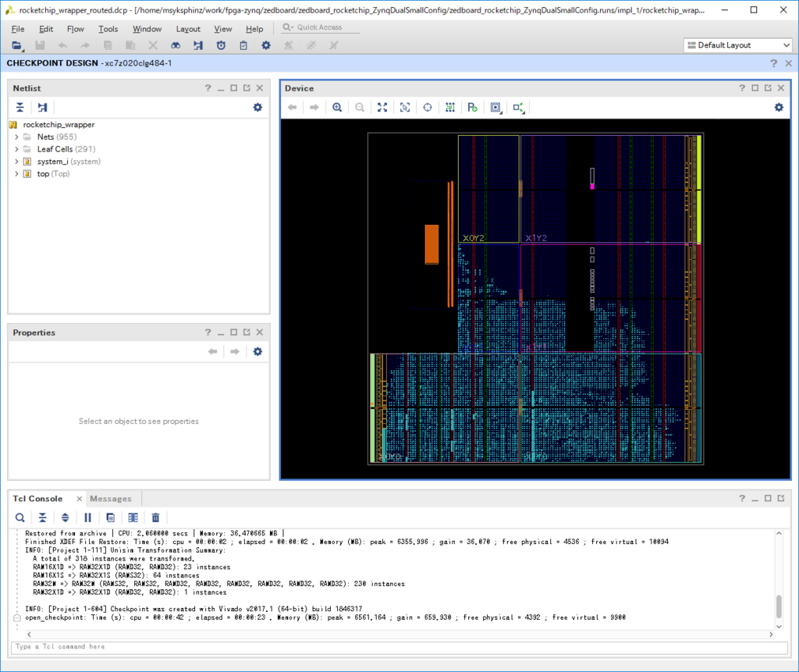
Task: Open the Default Layout dropdown
Action: click(737, 45)
